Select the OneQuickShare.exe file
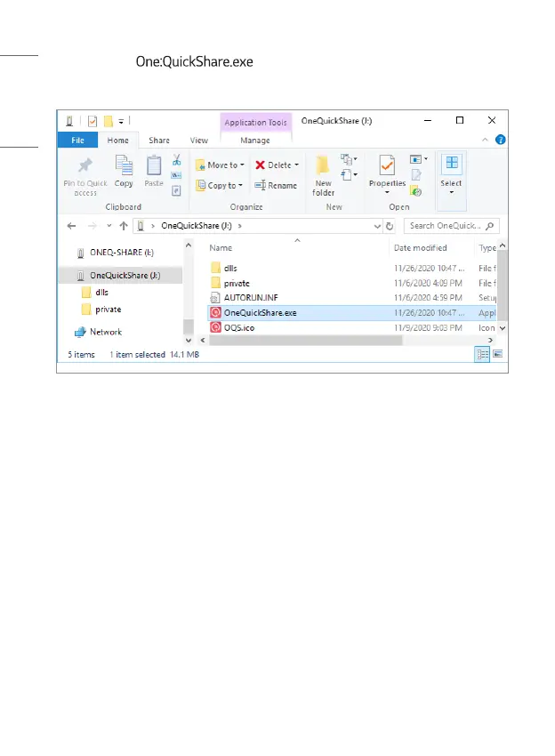This screenshot has height=756, width=555. tap(352, 312)
